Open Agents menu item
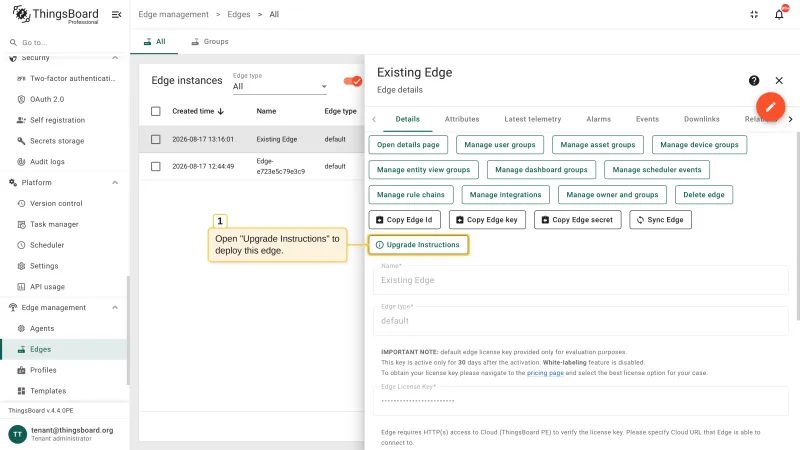Viewport: 800px width, 450px height. pyautogui.click(x=64, y=328)
